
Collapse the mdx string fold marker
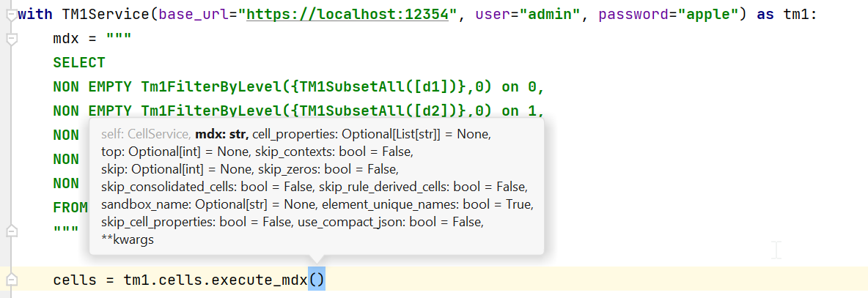(x=11, y=40)
